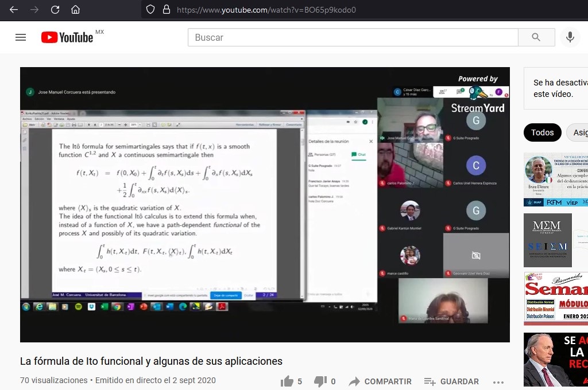Open more actions three-dot menu under the video
Viewport: 588px width, 390px height.
tap(498, 382)
